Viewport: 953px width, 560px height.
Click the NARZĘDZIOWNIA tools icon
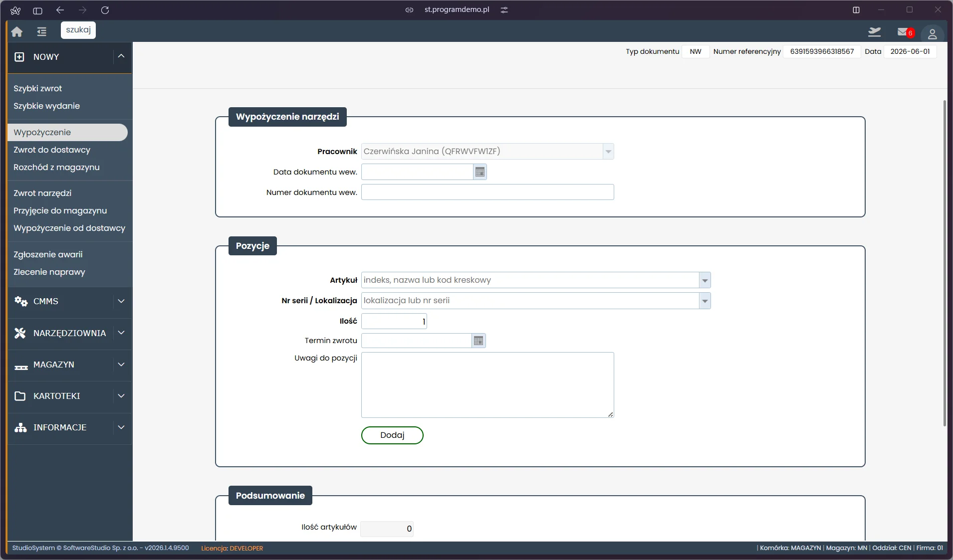[20, 333]
